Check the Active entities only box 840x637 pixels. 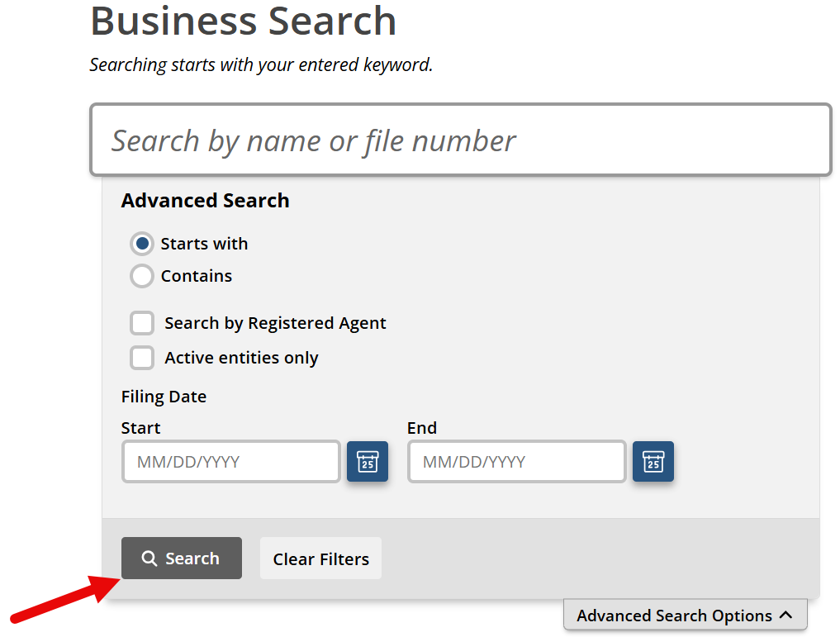tap(142, 358)
